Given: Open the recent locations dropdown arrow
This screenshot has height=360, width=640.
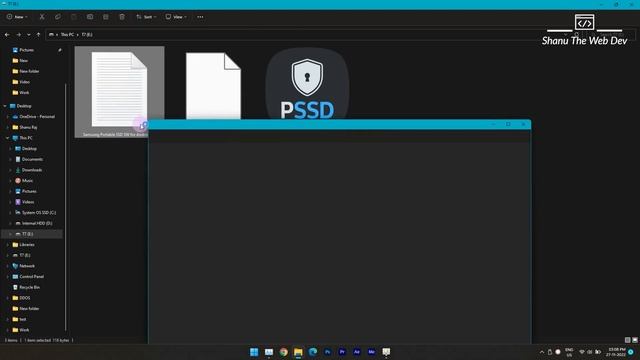Looking at the screenshot, I should [x=29, y=35].
